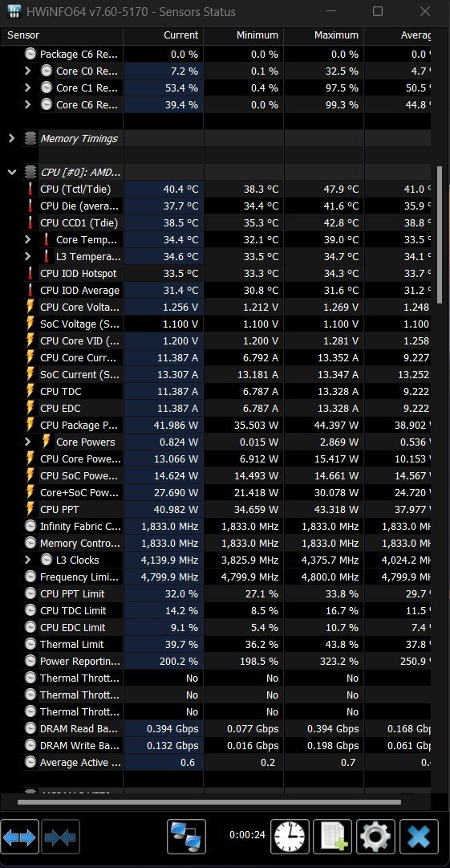Select the Core+SoC Power row label
This screenshot has height=868, width=450.
tap(79, 493)
